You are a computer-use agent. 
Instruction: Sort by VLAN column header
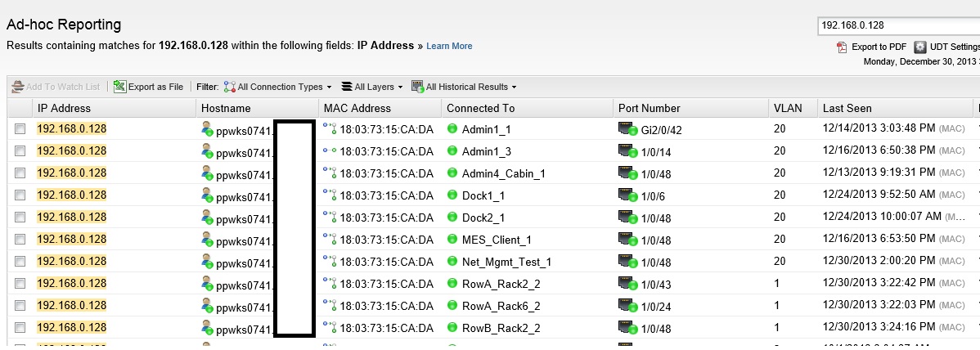(x=793, y=108)
